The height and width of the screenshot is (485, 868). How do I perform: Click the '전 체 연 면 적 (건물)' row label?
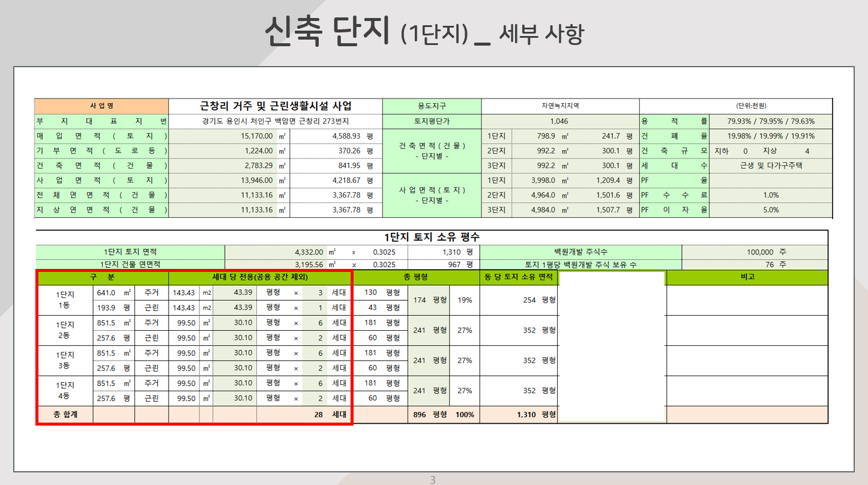point(101,195)
